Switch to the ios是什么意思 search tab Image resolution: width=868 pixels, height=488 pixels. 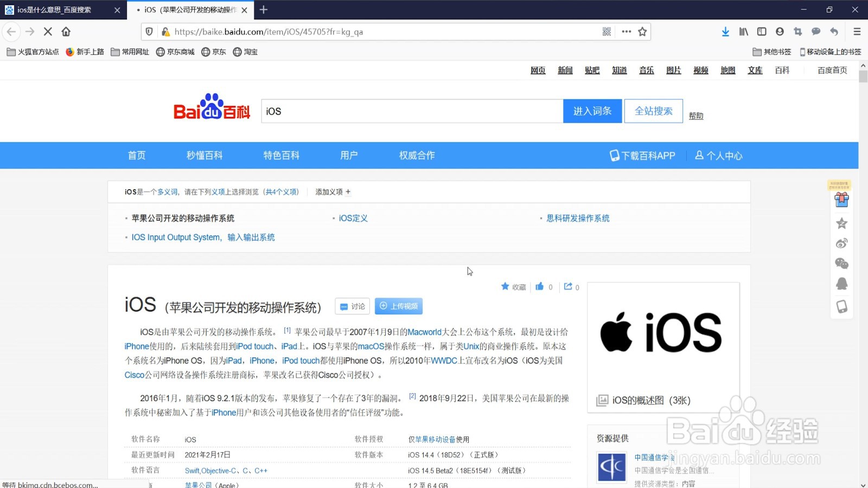coord(54,9)
